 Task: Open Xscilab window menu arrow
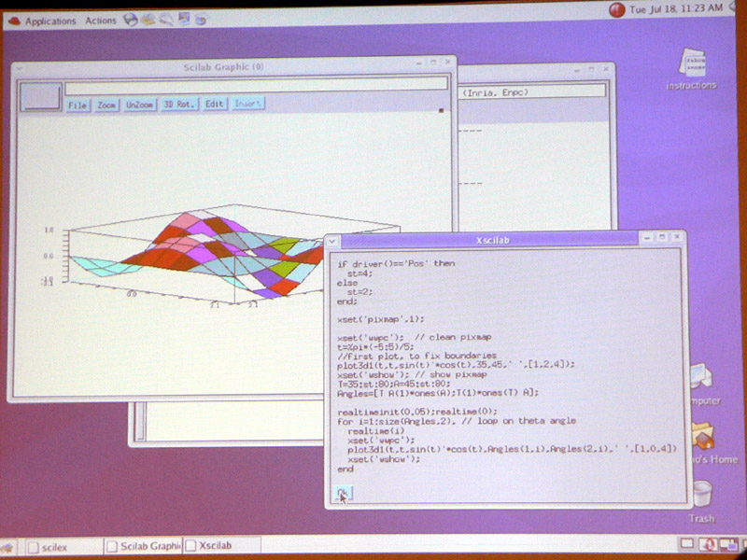click(332, 241)
